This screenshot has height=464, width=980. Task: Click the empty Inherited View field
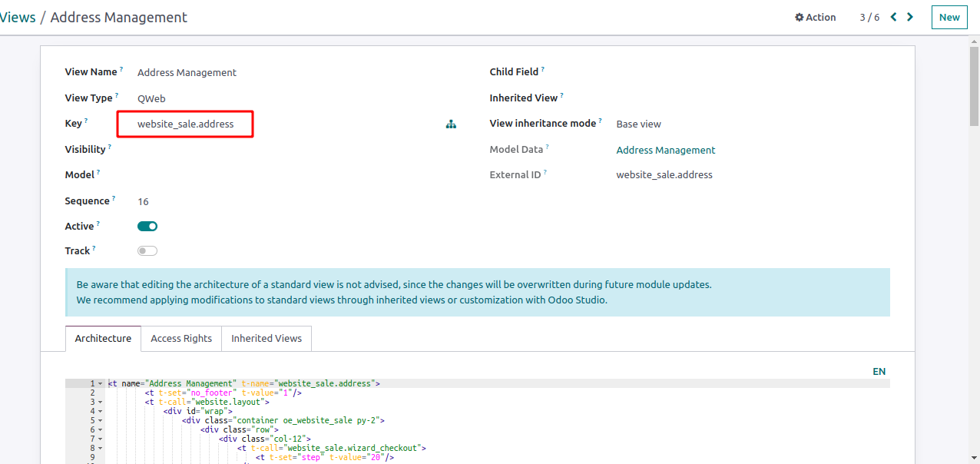coord(751,98)
